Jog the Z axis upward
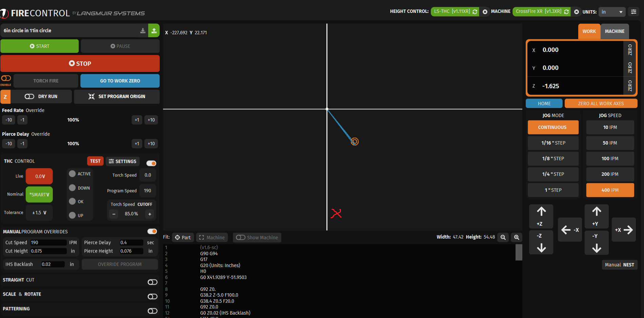This screenshot has width=644, height=318. 541,216
